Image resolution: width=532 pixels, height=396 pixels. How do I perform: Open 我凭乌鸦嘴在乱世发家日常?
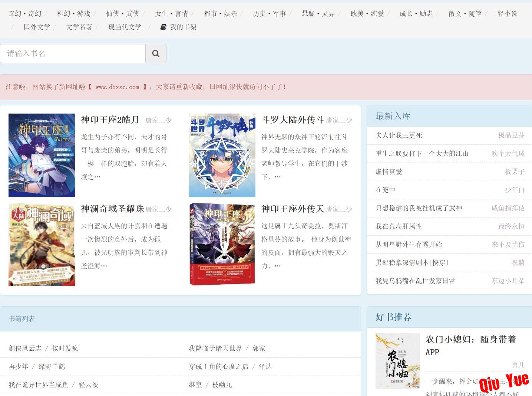pyautogui.click(x=416, y=281)
